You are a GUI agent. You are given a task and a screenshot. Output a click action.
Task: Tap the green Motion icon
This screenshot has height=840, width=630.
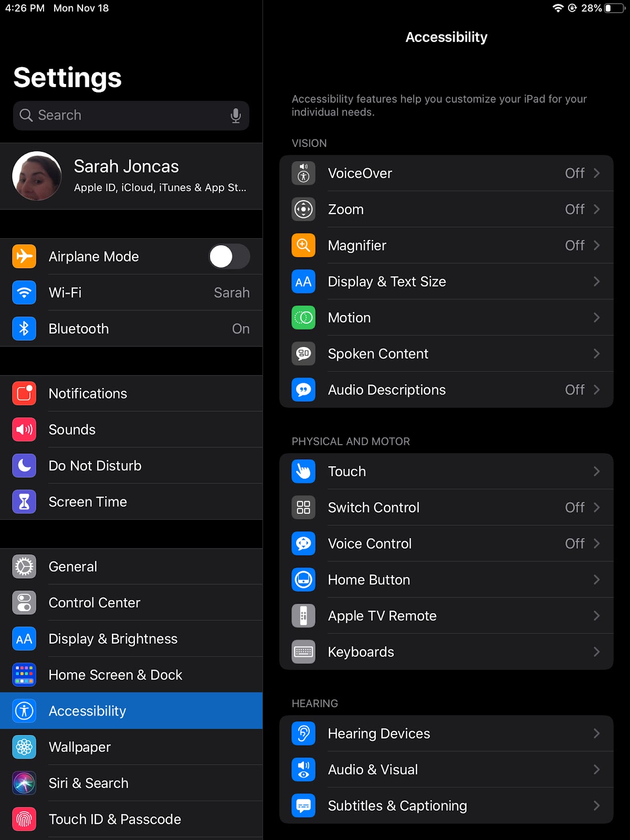(x=303, y=318)
